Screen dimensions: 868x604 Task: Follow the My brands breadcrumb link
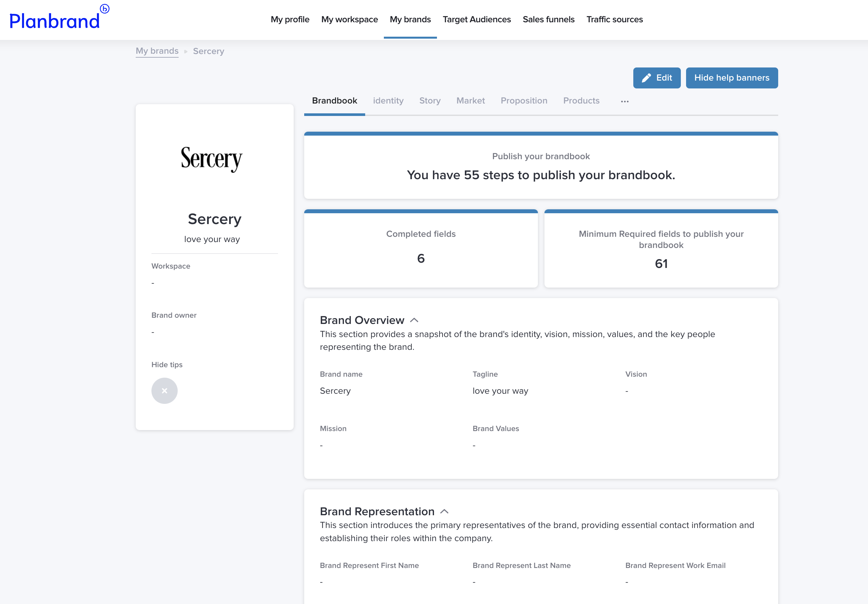tap(157, 51)
